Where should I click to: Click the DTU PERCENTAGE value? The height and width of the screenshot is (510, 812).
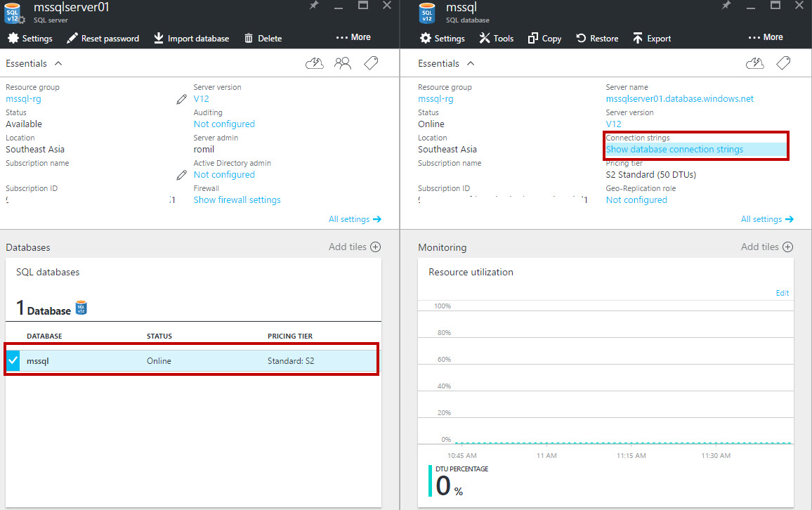[x=449, y=486]
